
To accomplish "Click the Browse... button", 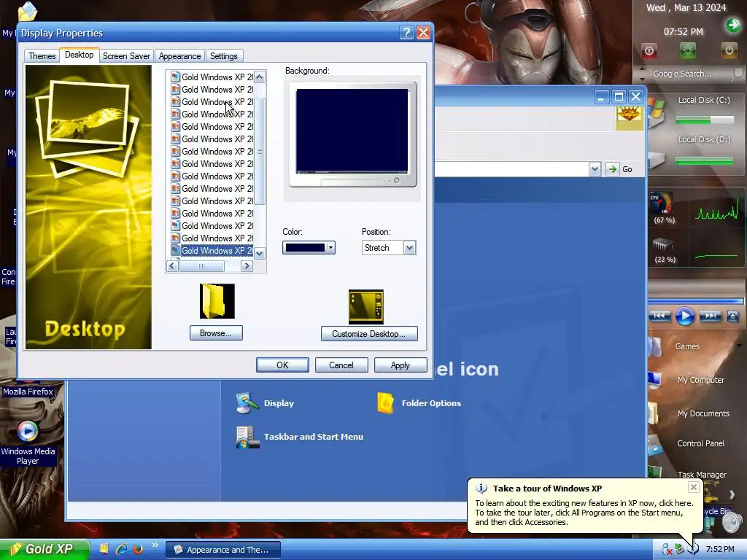I will (x=216, y=332).
